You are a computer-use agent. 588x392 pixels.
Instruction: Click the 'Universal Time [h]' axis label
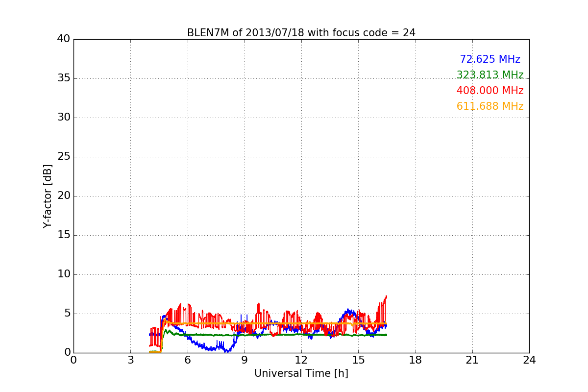[301, 373]
